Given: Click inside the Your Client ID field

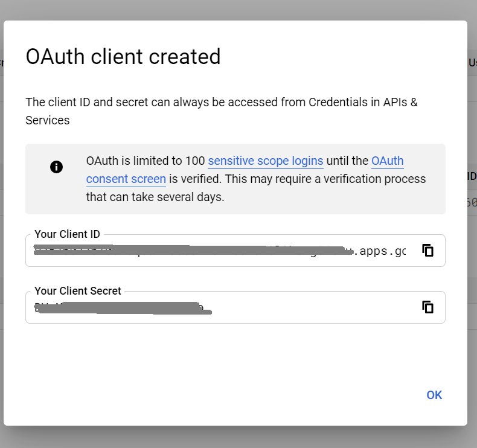Looking at the screenshot, I should click(223, 251).
